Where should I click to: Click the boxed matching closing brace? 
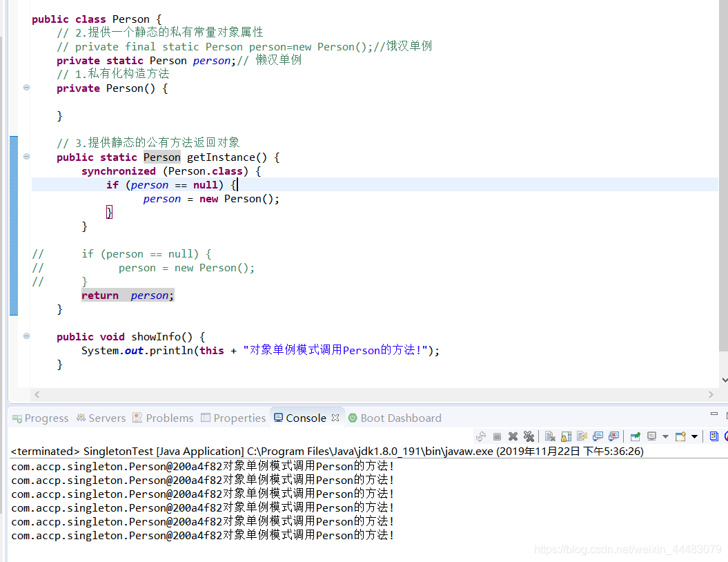coord(109,212)
